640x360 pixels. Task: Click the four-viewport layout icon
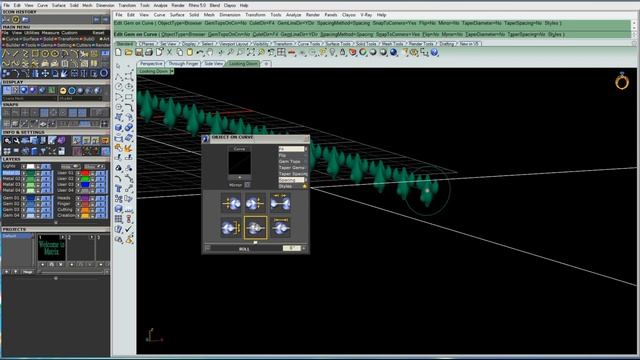[x=281, y=52]
